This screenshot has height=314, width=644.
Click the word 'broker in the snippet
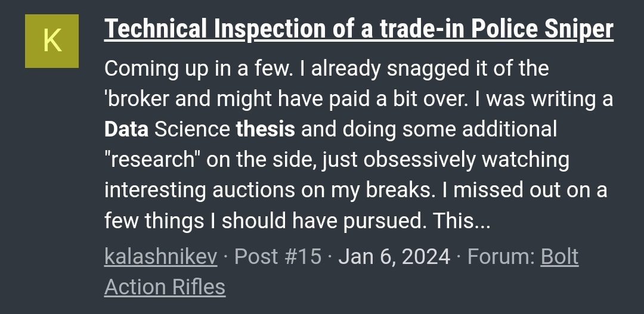point(137,98)
